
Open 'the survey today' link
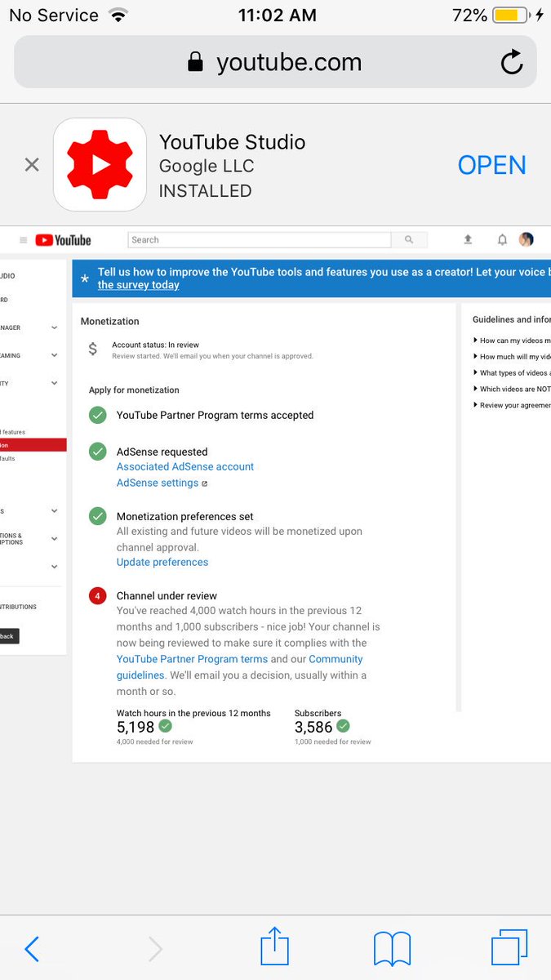pos(138,285)
